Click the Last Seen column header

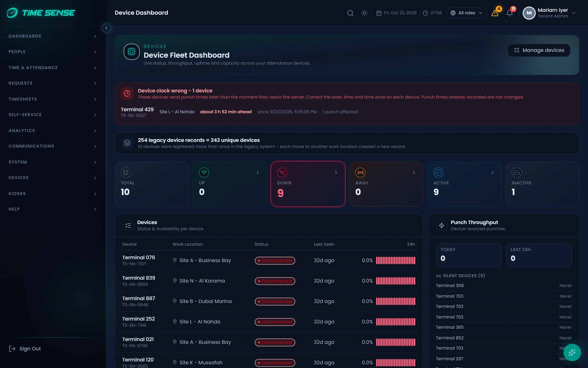(x=324, y=244)
